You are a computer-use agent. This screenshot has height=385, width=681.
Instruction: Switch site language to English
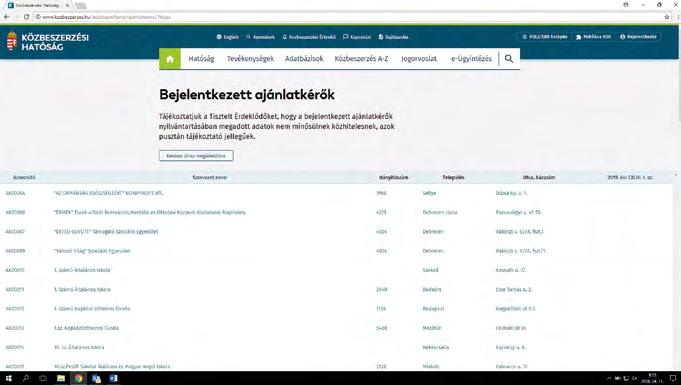tap(228, 37)
